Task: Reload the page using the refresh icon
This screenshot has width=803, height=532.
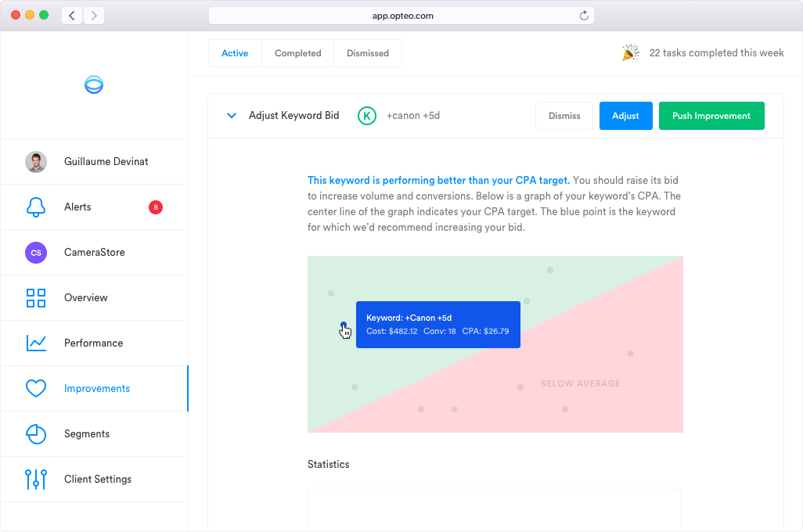Action: point(584,16)
